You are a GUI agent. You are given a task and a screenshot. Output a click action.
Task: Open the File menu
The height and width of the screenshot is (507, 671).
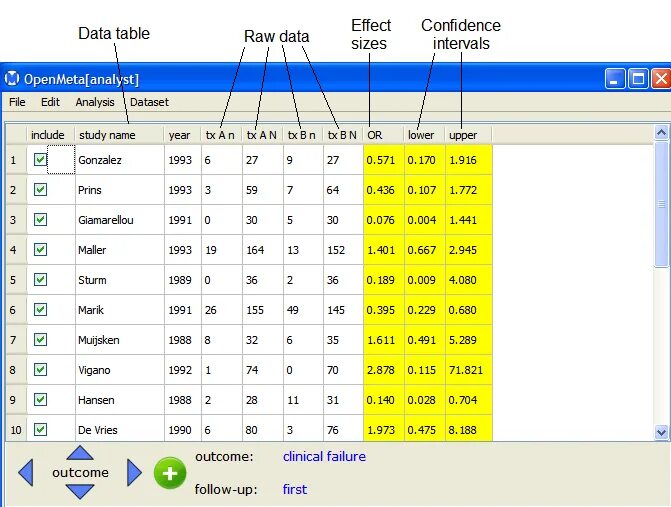coord(17,102)
